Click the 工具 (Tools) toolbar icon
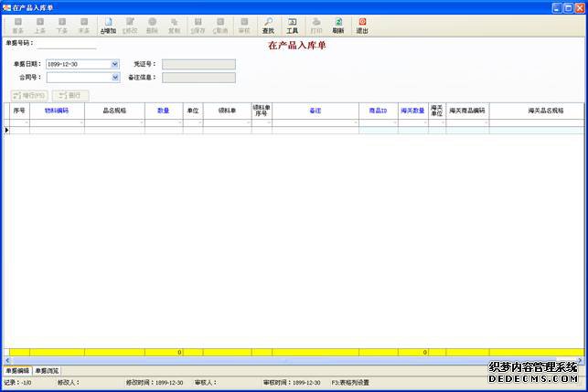This screenshot has height=392, width=588. [292, 25]
